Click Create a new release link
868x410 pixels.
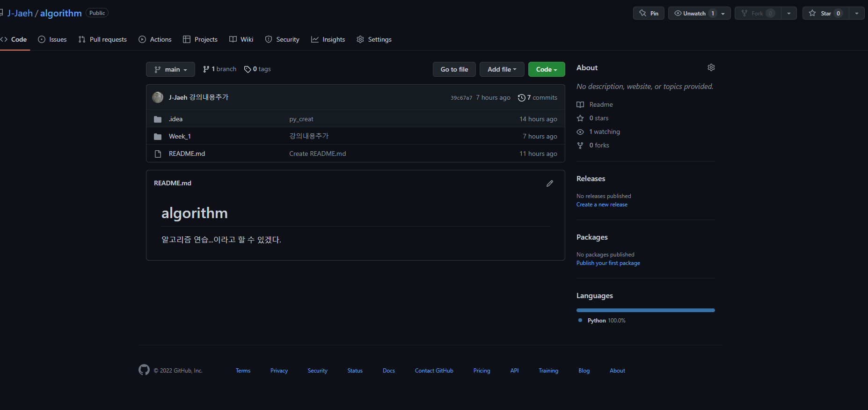pos(602,205)
